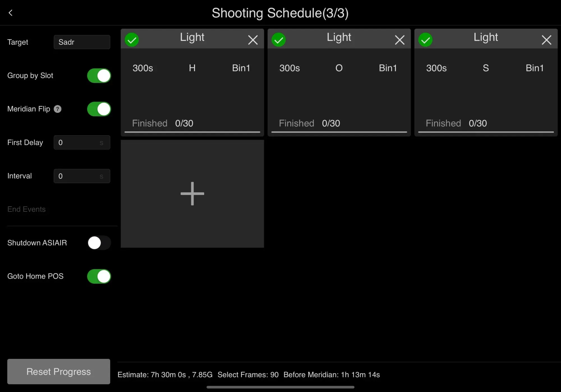Open filter selection showing O
Image resolution: width=561 pixels, height=392 pixels.
[x=339, y=68]
